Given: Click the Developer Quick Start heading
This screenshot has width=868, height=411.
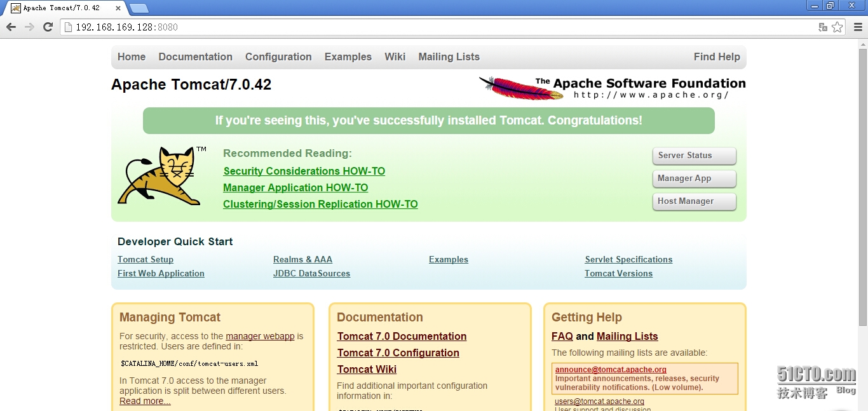Looking at the screenshot, I should [x=175, y=241].
